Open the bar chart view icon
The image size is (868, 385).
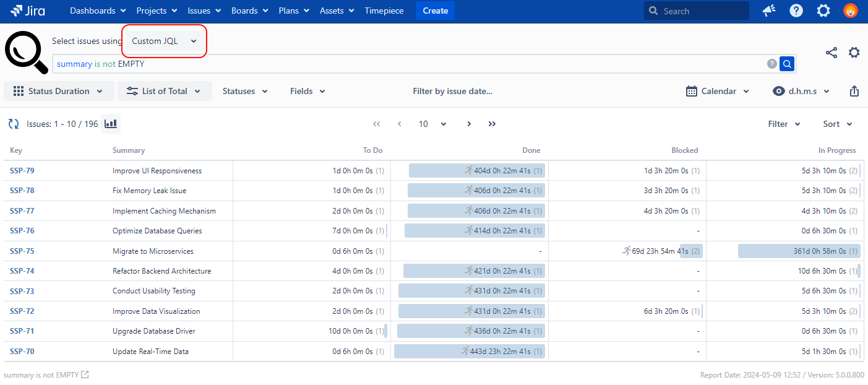(111, 124)
